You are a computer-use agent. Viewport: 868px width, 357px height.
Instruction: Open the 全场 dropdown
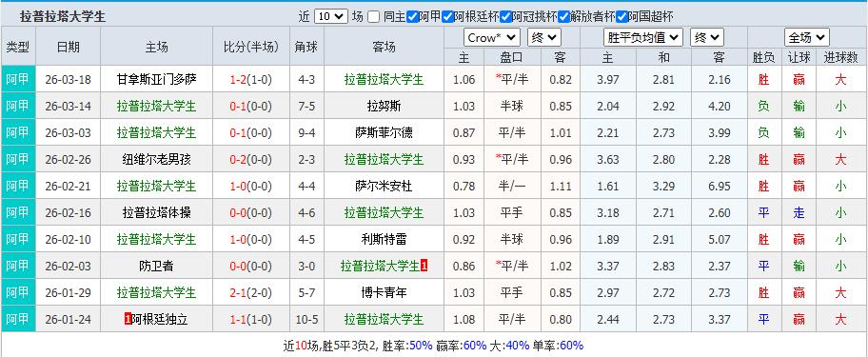click(x=806, y=38)
